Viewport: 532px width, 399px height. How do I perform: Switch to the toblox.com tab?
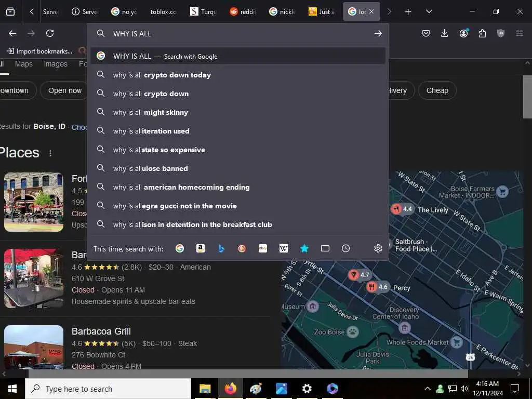[164, 12]
